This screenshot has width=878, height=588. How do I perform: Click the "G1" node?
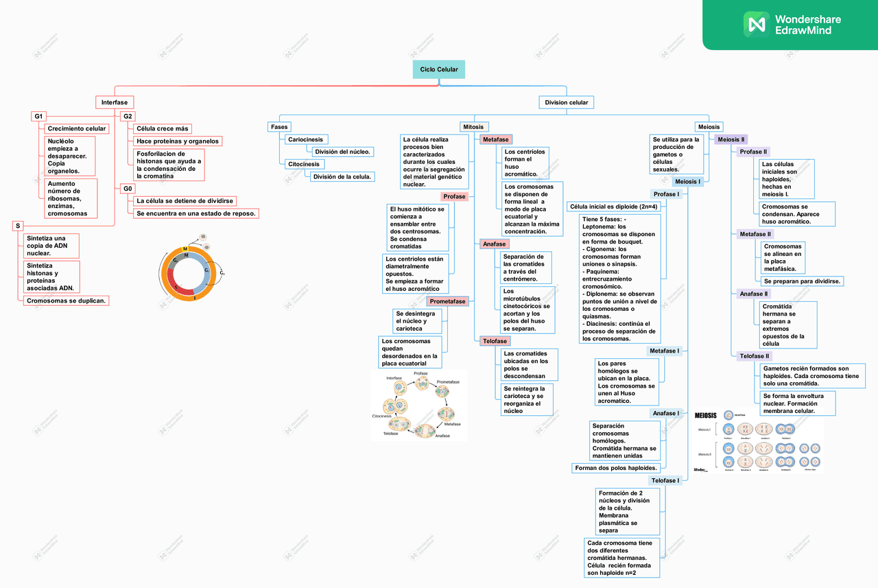click(x=39, y=117)
